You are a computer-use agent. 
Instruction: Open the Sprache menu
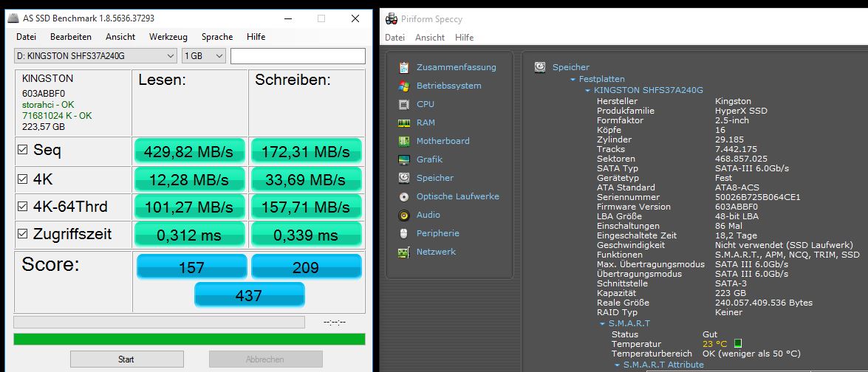[217, 37]
